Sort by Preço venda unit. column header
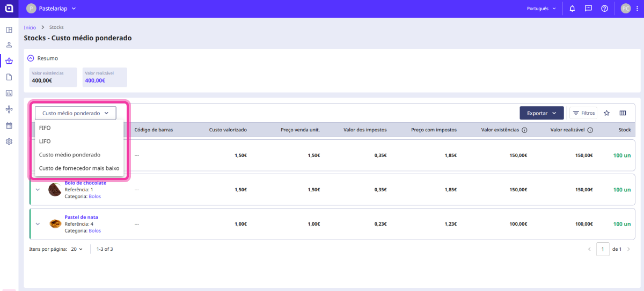644x291 pixels. (x=300, y=130)
